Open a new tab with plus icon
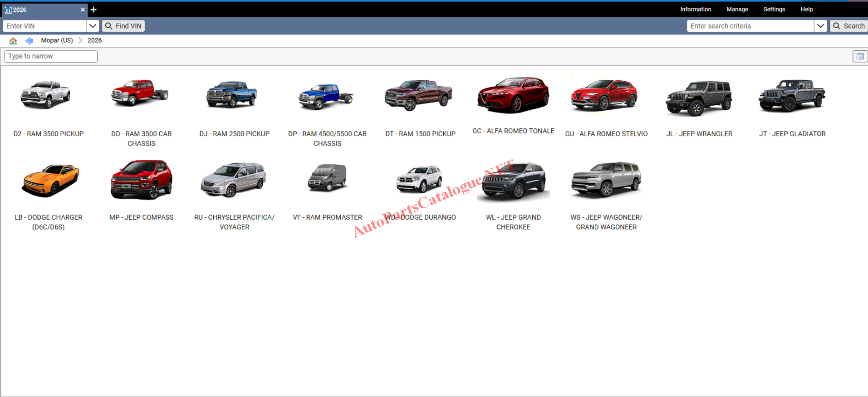Image resolution: width=868 pixels, height=397 pixels. (93, 10)
